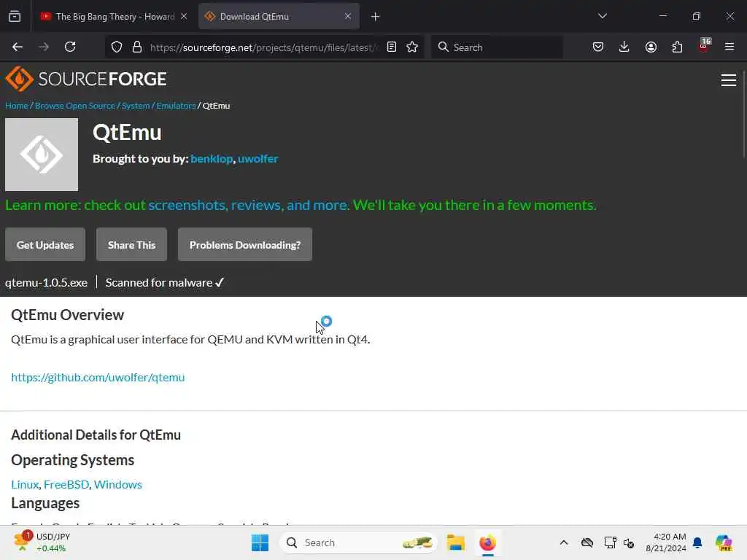Click the Problems Downloading? button

coord(245,244)
